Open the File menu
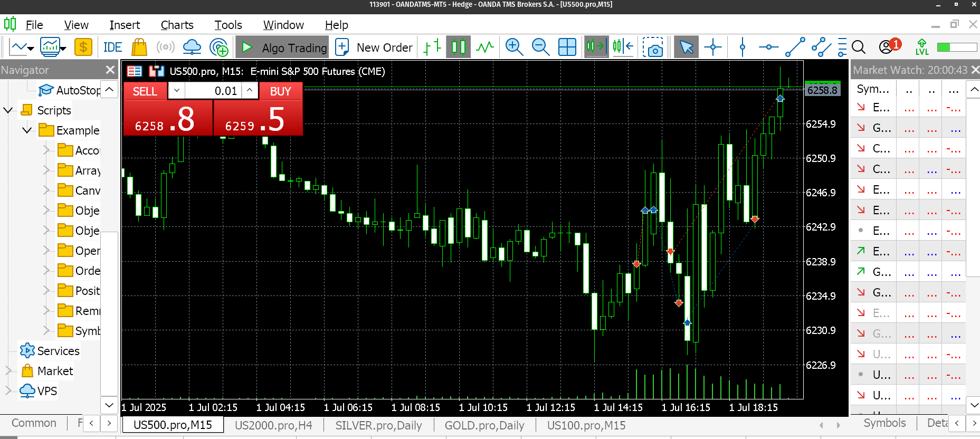 (34, 25)
